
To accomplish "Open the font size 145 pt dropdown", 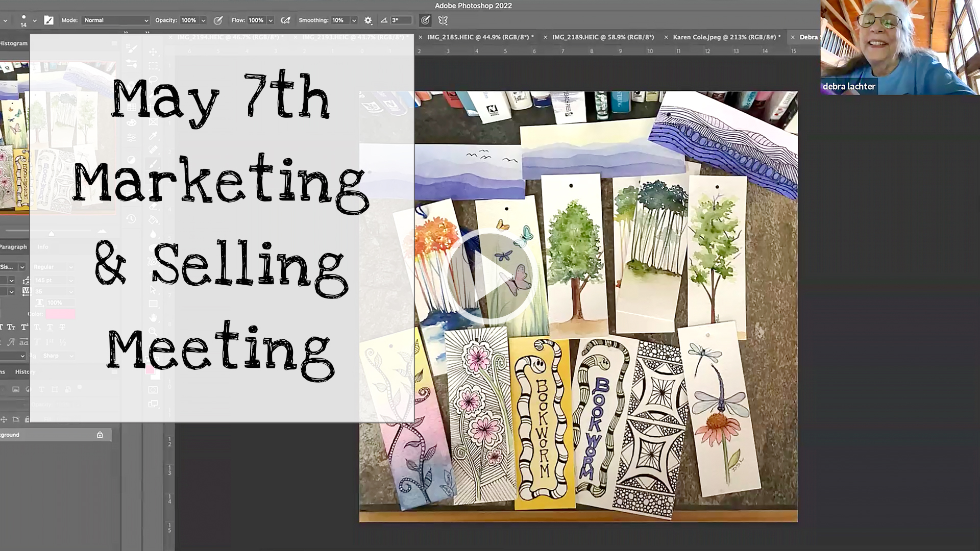I will (54, 280).
